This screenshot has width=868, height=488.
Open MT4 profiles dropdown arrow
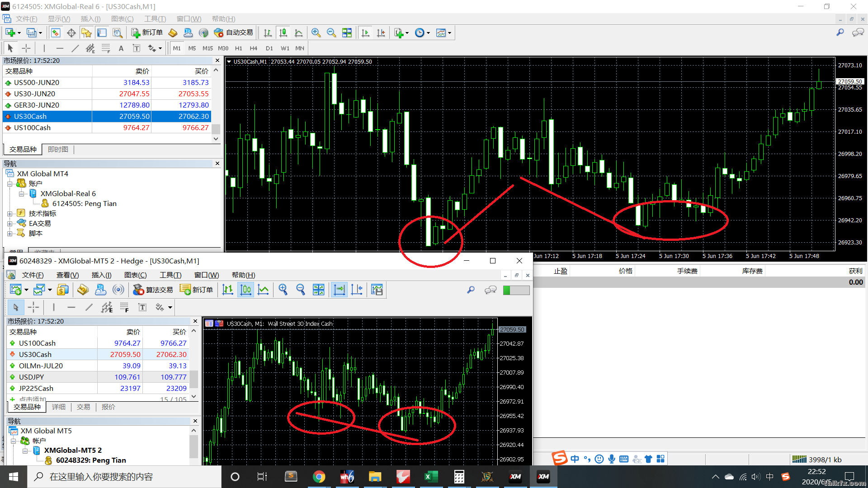pyautogui.click(x=40, y=33)
